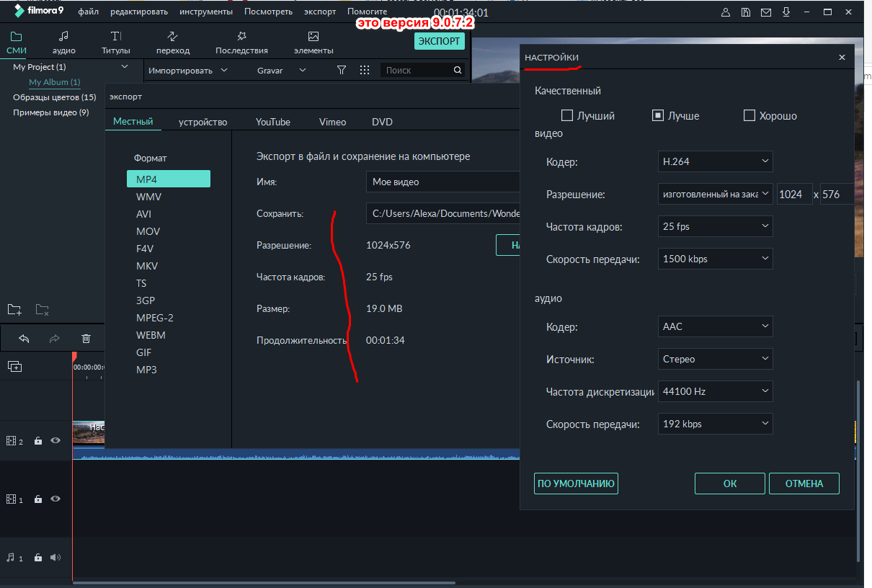Image resolution: width=872 pixels, height=588 pixels.
Task: Click the add track icon in timeline
Action: pos(14,366)
